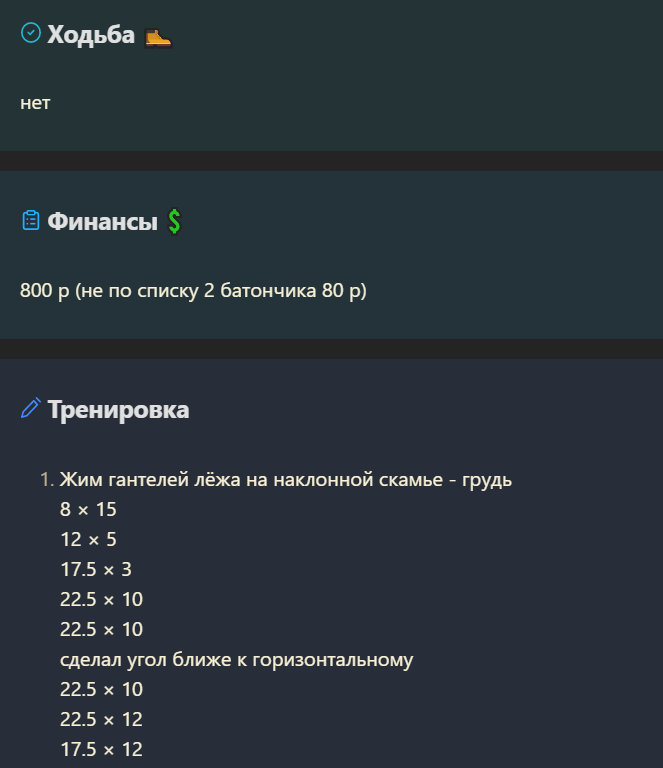The image size is (663, 768).
Task: Select the Финансы heading text
Action: (102, 221)
